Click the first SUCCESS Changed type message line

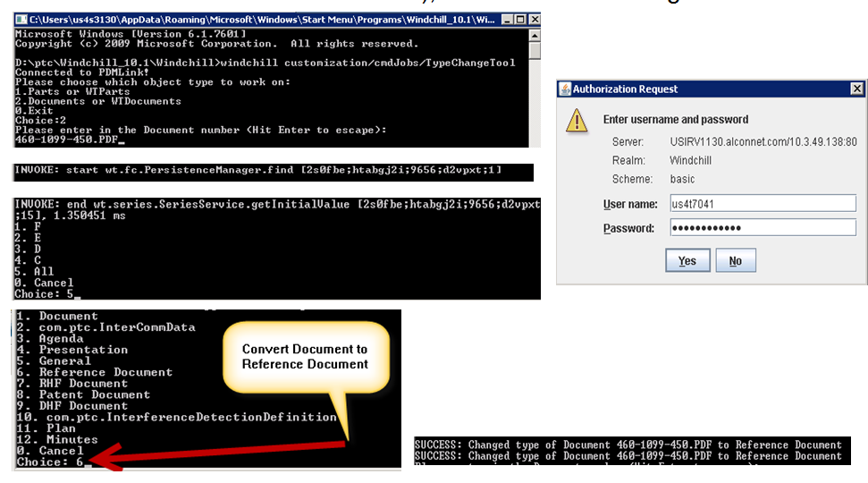[x=628, y=445]
